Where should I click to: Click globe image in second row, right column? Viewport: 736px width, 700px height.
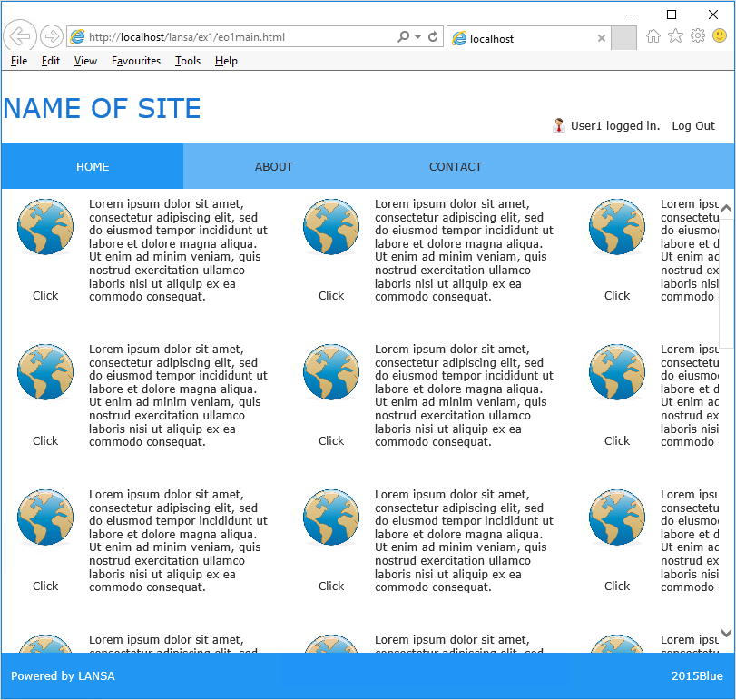pyautogui.click(x=617, y=372)
